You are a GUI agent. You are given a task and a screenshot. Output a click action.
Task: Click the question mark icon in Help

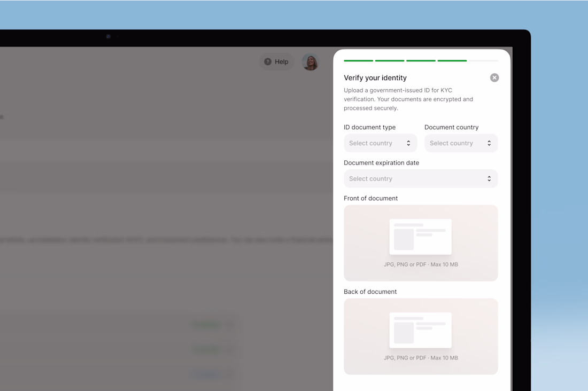(268, 62)
